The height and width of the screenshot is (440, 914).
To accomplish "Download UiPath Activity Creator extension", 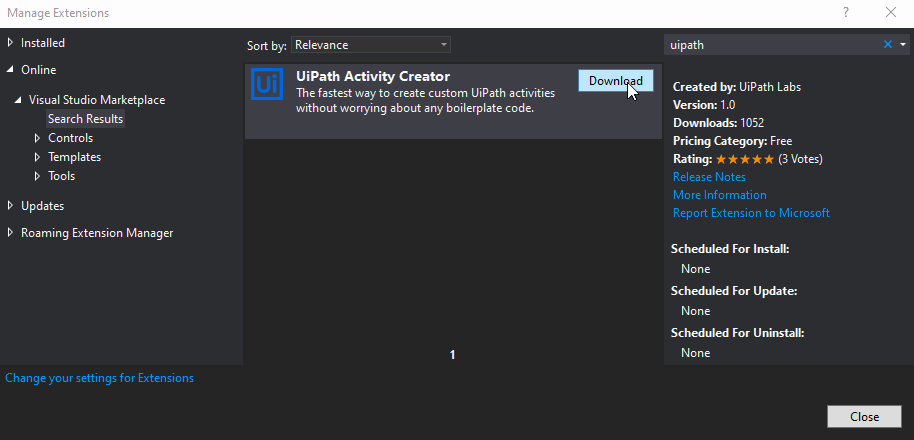I will 616,81.
